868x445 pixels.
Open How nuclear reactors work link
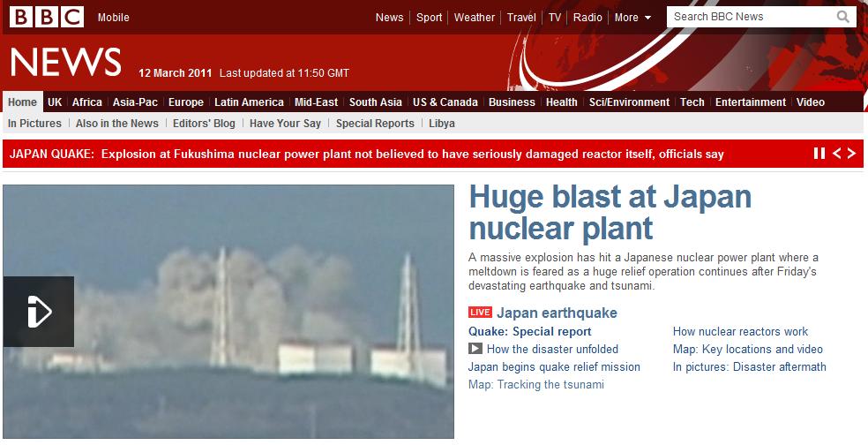(x=740, y=331)
